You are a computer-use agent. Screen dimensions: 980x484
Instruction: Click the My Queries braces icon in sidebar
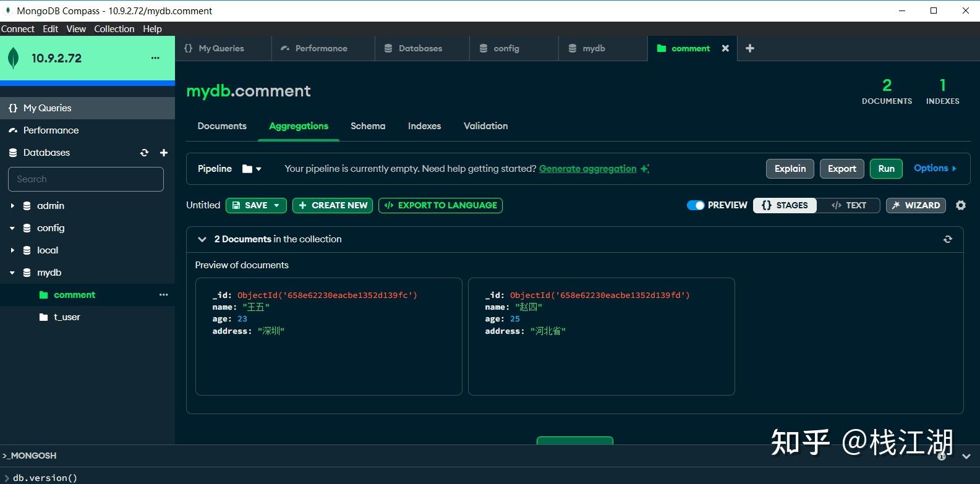click(13, 108)
